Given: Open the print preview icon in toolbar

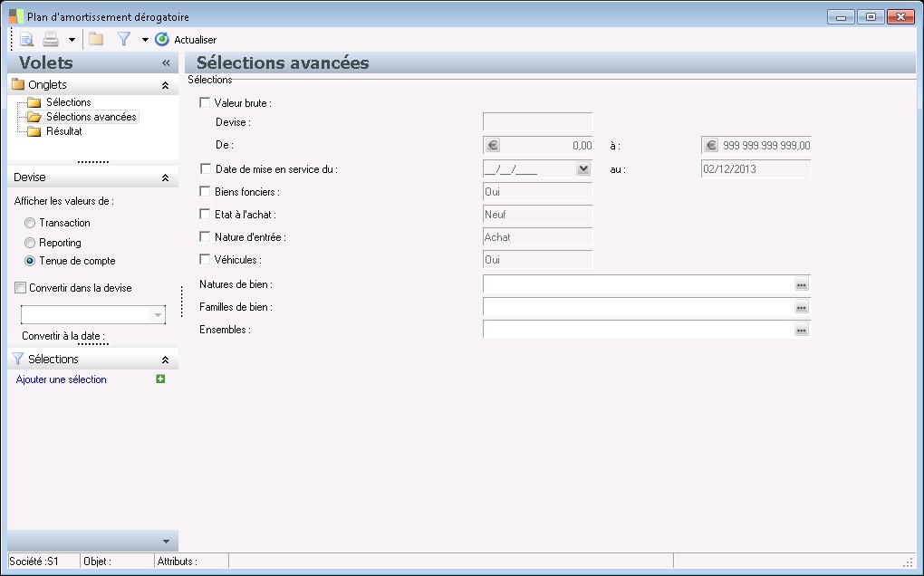Looking at the screenshot, I should (26, 40).
